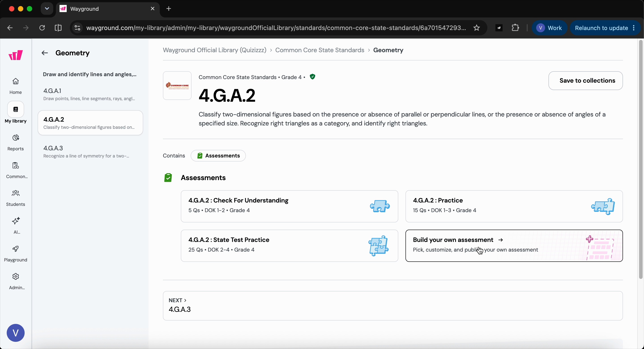Open 4.G.A.2 State Test Practice card
644x349 pixels.
(x=290, y=246)
